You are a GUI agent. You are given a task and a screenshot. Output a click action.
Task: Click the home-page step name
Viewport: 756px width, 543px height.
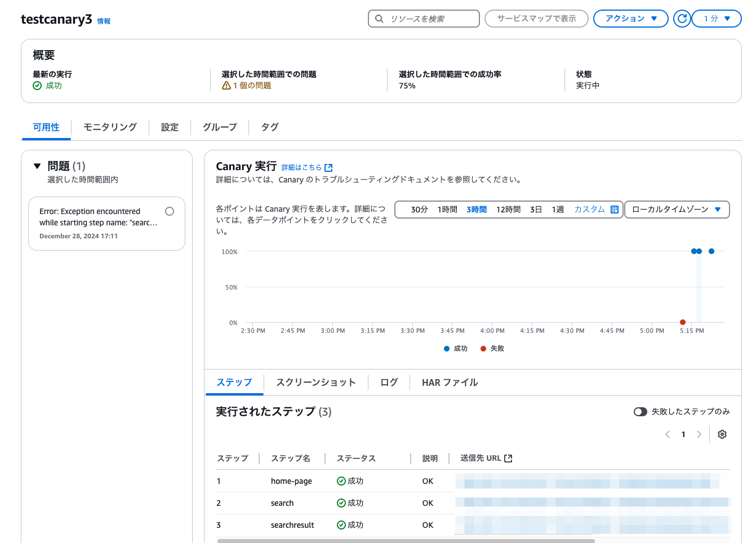[x=291, y=481]
